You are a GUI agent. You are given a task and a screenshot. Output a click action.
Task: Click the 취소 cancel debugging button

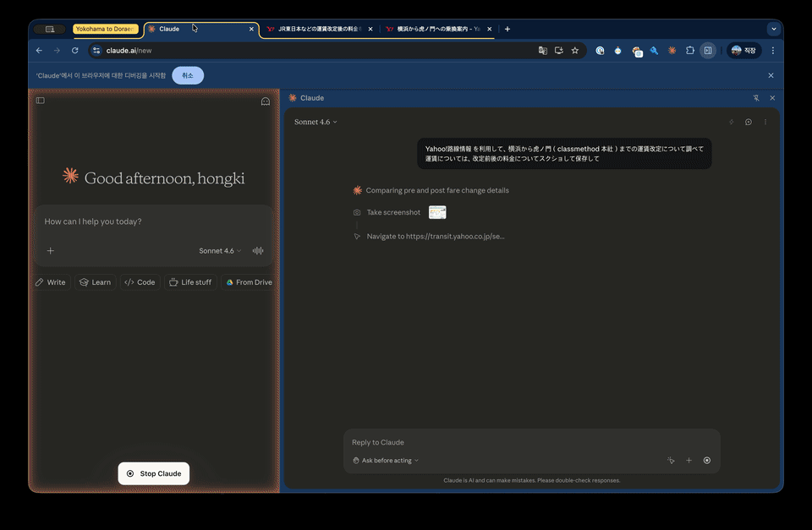pos(188,75)
